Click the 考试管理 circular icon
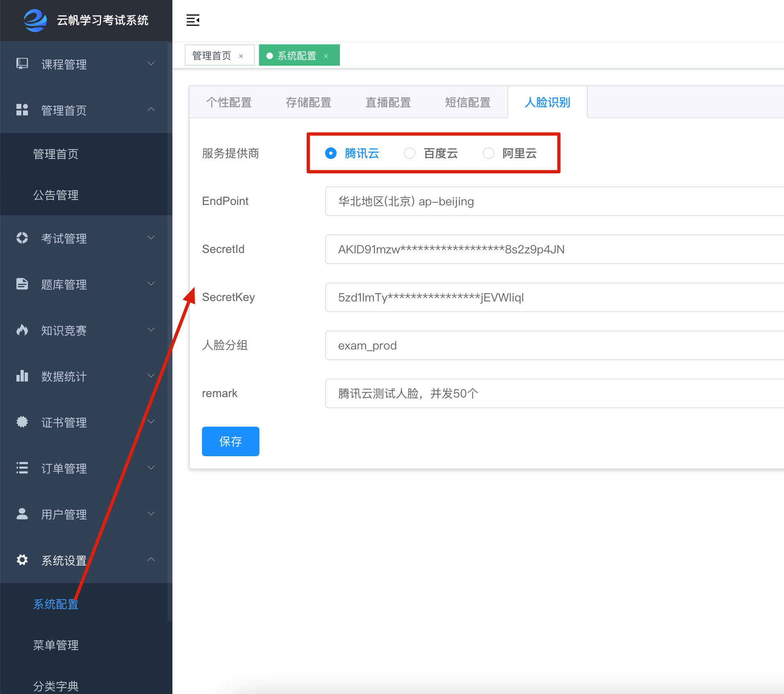Screen dimensions: 784x694 tap(22, 238)
